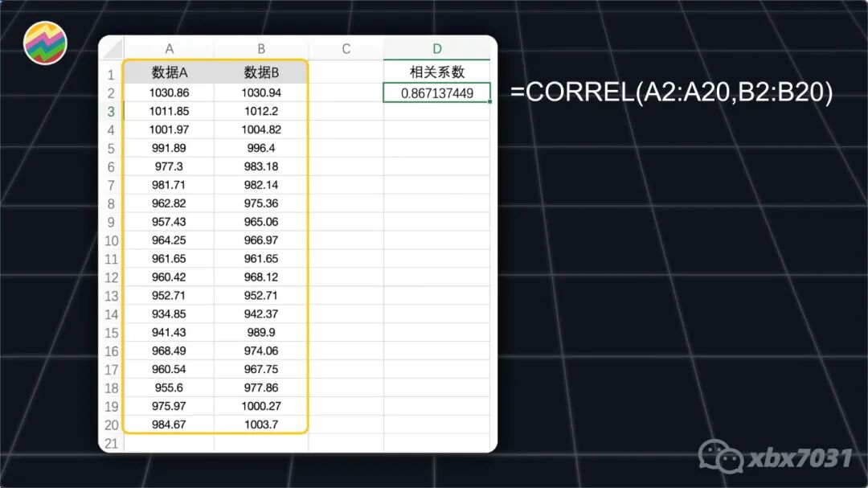Click cell with value 1000.27
This screenshot has height=488, width=868.
[261, 406]
